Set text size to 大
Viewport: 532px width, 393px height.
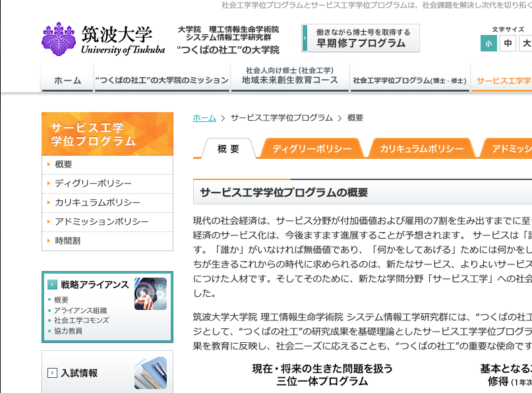point(525,44)
